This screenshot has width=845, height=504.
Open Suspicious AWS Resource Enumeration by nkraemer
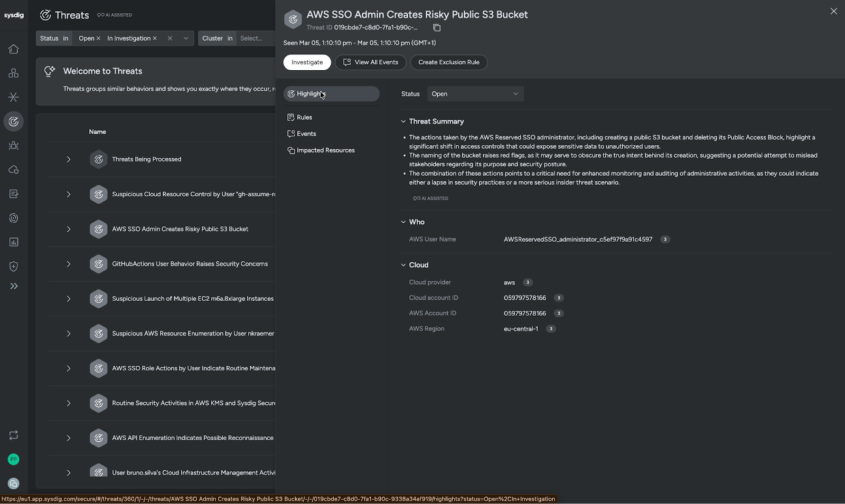pyautogui.click(x=193, y=334)
